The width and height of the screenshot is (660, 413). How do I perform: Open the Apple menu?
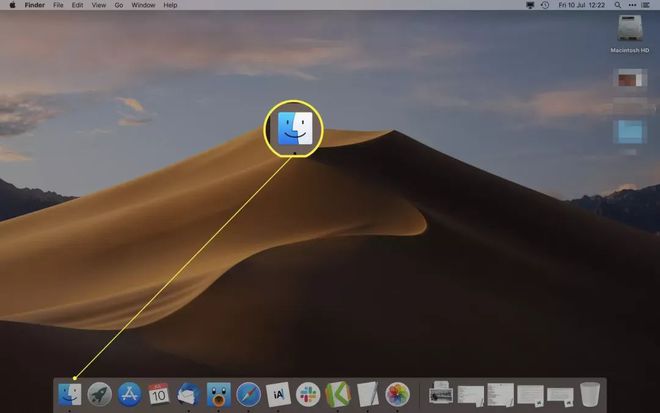(11, 5)
